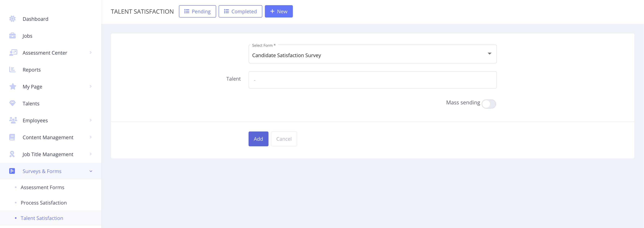
Task: Show the Pending satisfaction list
Action: [197, 12]
